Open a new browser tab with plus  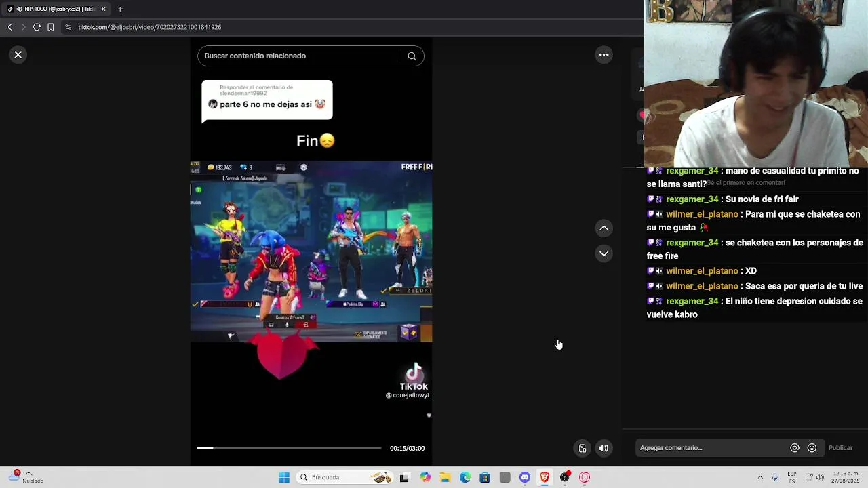(120, 9)
